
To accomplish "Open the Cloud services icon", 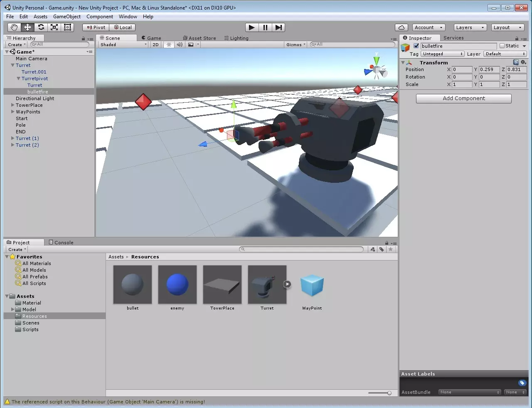I will click(401, 27).
